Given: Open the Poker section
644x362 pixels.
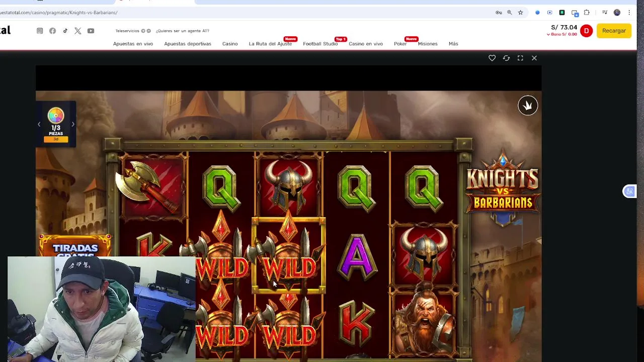Looking at the screenshot, I should click(x=400, y=44).
